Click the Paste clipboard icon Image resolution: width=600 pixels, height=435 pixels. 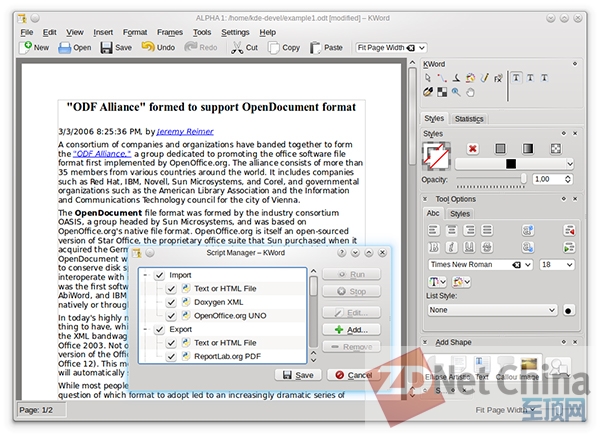click(316, 48)
